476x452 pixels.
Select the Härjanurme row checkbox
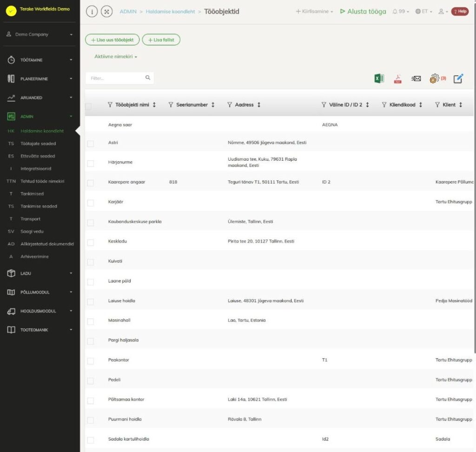click(91, 163)
